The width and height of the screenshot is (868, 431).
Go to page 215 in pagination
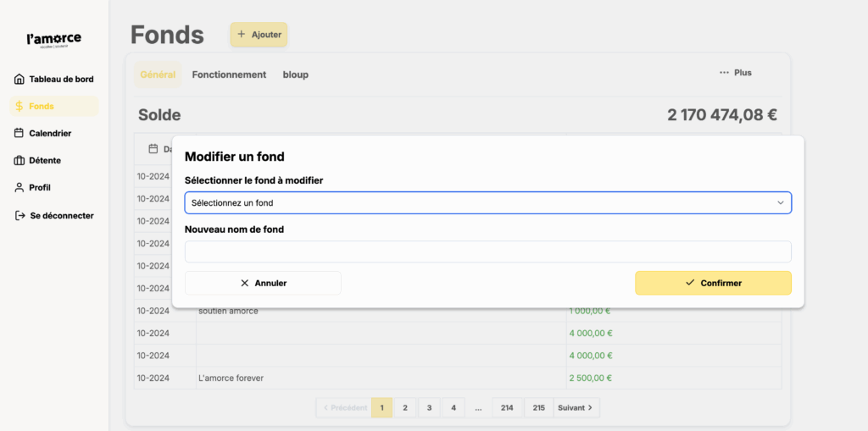(538, 408)
